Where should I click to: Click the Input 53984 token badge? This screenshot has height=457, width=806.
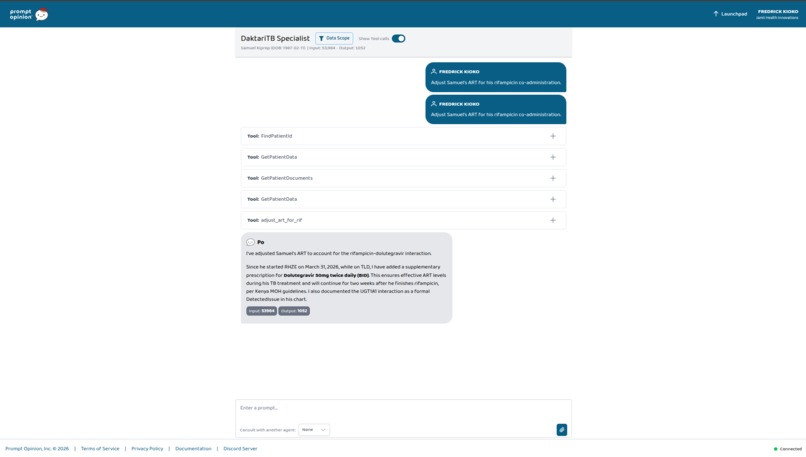[261, 311]
